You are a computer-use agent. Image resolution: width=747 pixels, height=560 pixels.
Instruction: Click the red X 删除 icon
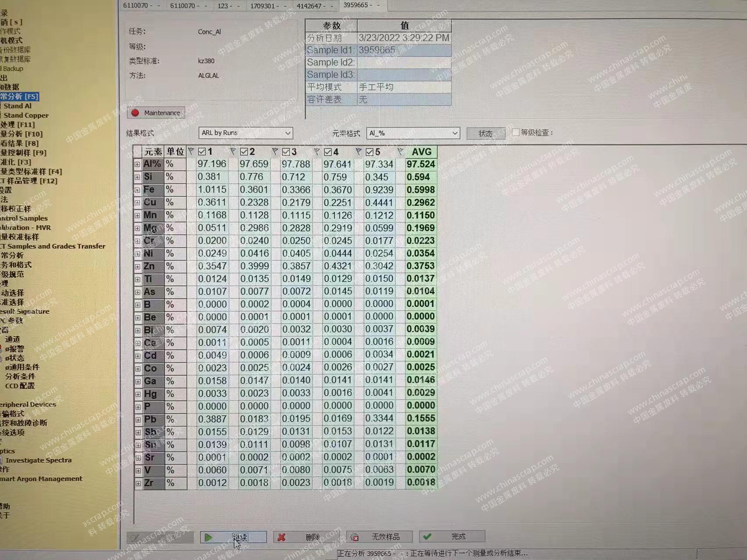pos(282,537)
